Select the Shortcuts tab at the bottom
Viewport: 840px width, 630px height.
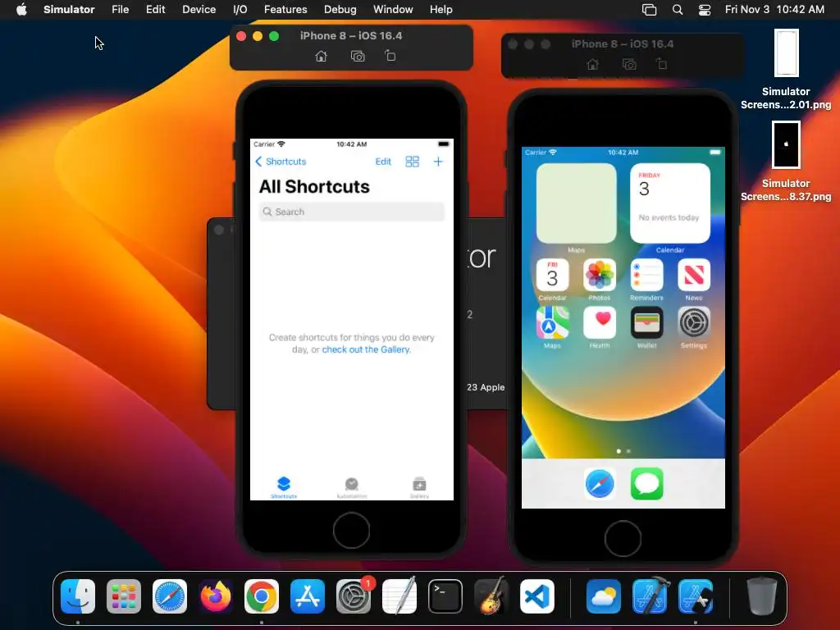coord(284,487)
